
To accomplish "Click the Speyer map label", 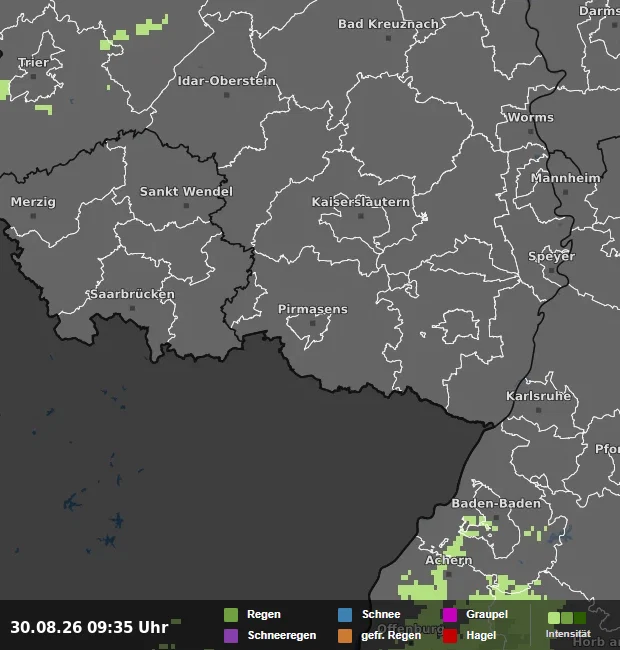I will coord(551,257).
